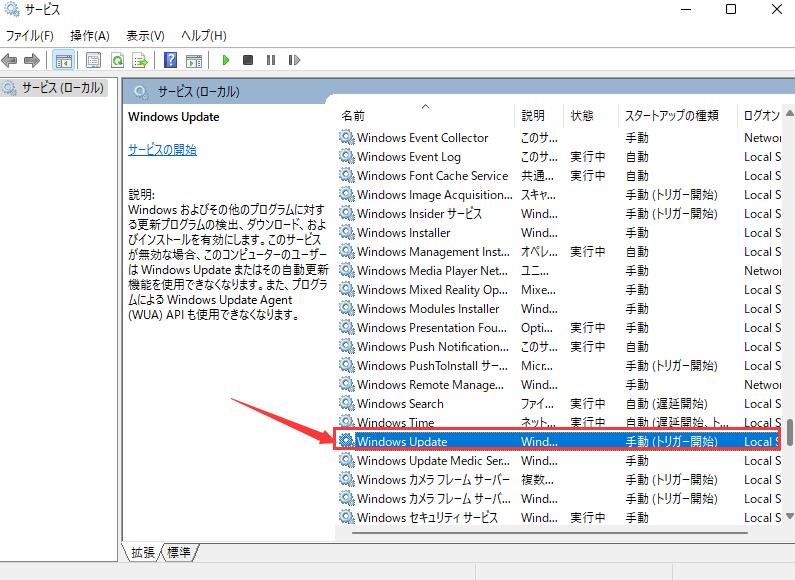Click the Pause service toolbar icon
This screenshot has width=795, height=580.
tap(270, 60)
